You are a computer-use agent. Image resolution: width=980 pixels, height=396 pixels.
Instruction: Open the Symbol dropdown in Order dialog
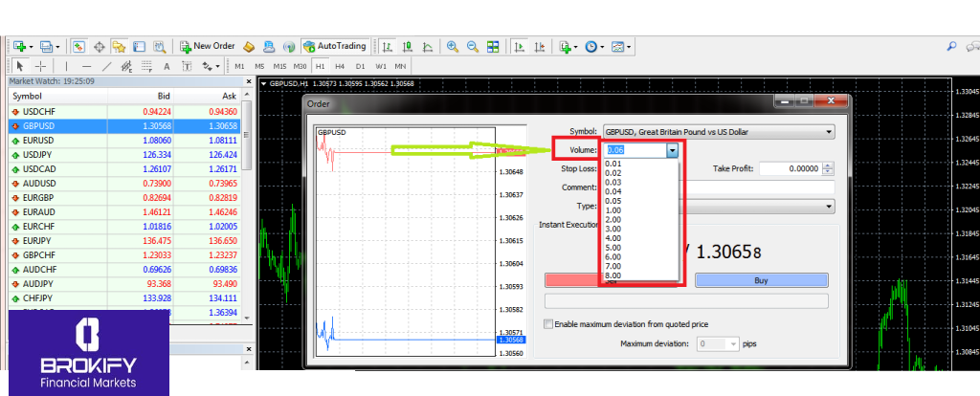point(718,131)
